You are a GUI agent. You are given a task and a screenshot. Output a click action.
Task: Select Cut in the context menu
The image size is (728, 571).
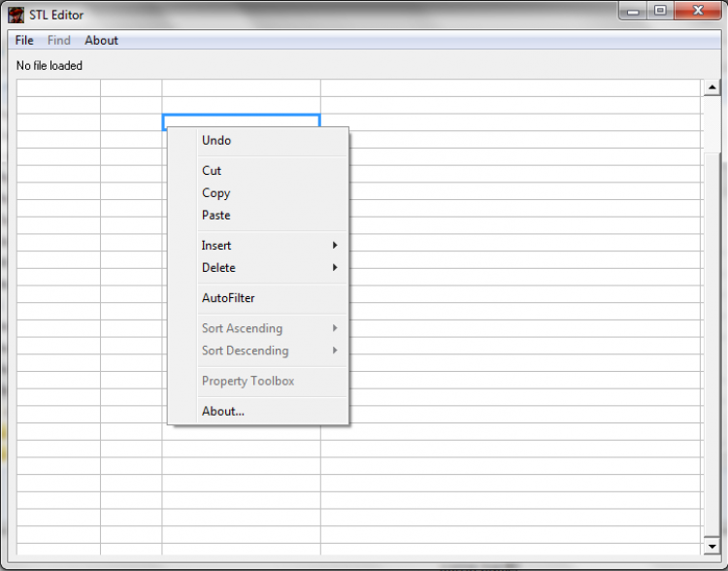tap(258, 171)
